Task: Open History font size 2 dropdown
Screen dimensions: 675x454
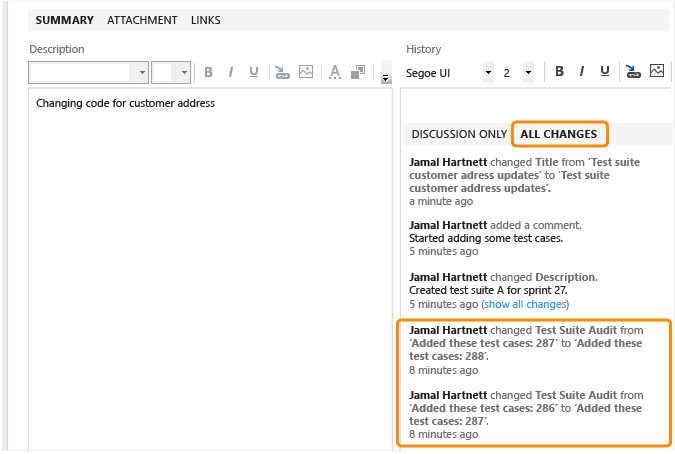Action: click(528, 73)
